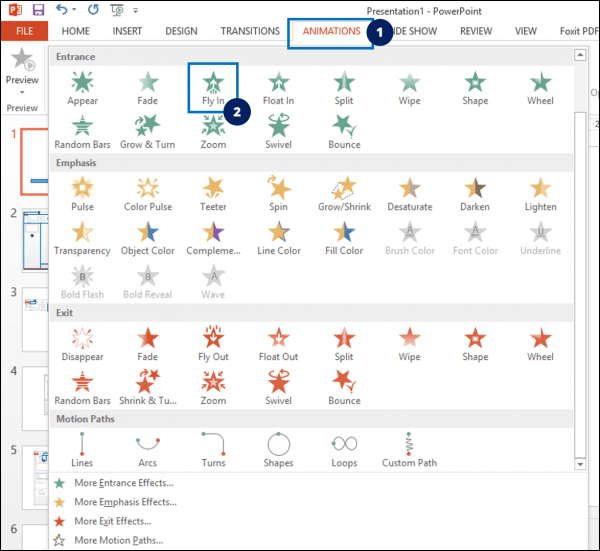Click the Save icon in quick access toolbar
Screen dimensions: 600x551
click(38, 10)
